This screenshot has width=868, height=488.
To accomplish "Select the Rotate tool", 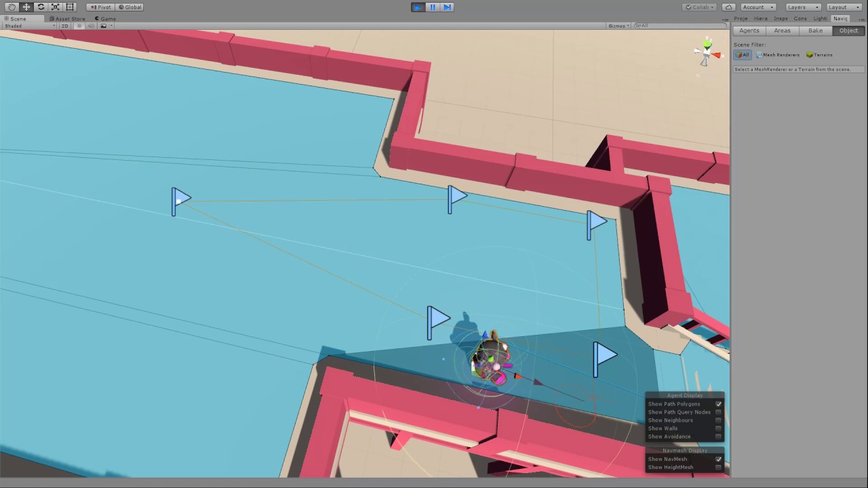I will (41, 7).
